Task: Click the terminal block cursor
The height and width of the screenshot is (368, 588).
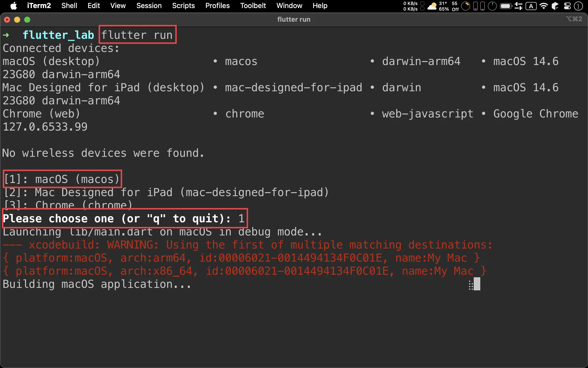Action: pyautogui.click(x=477, y=284)
